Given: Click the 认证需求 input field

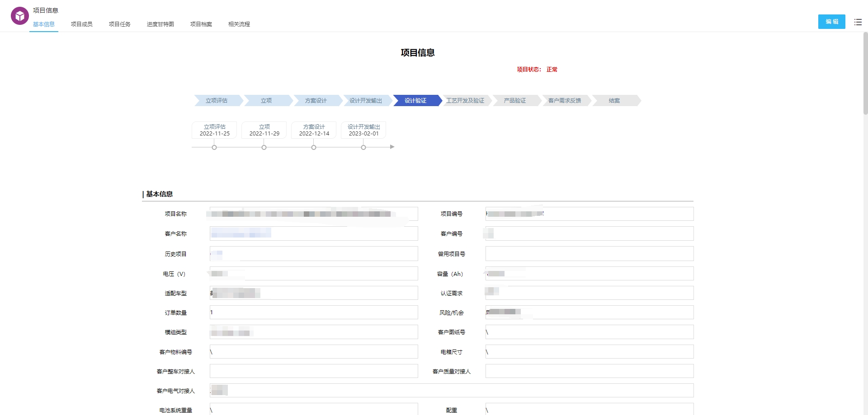Looking at the screenshot, I should pyautogui.click(x=590, y=293).
